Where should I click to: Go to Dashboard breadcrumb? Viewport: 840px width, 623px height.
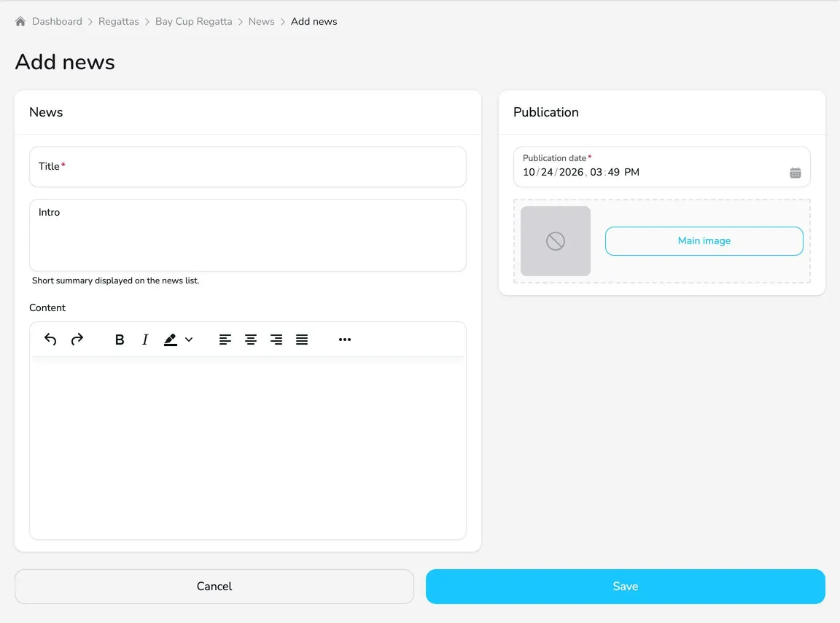(x=58, y=21)
